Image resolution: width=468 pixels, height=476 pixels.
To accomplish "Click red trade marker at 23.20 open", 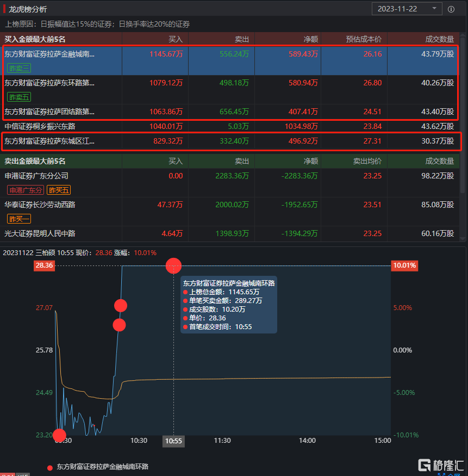I will pos(59,435).
